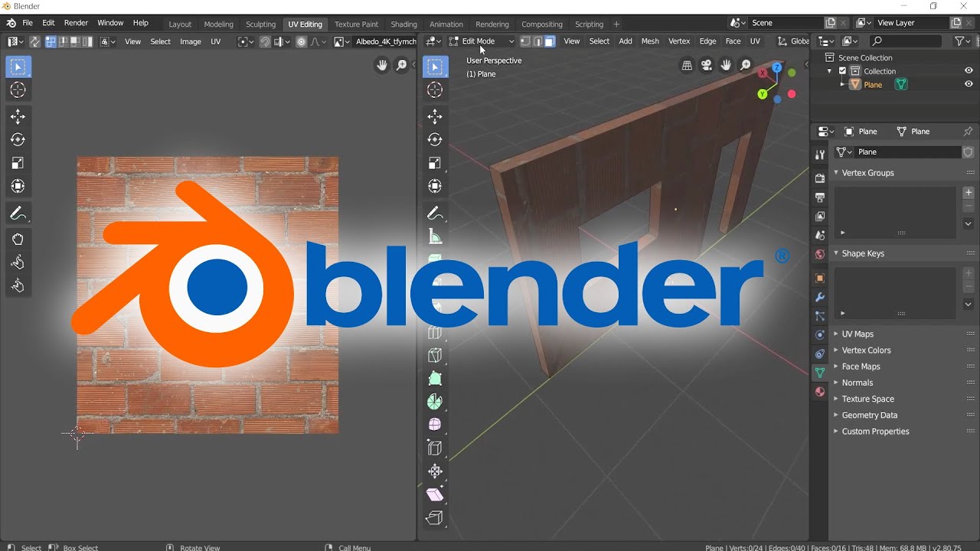Image resolution: width=980 pixels, height=551 pixels.
Task: Choose the Rip Region tool
Action: click(x=435, y=518)
